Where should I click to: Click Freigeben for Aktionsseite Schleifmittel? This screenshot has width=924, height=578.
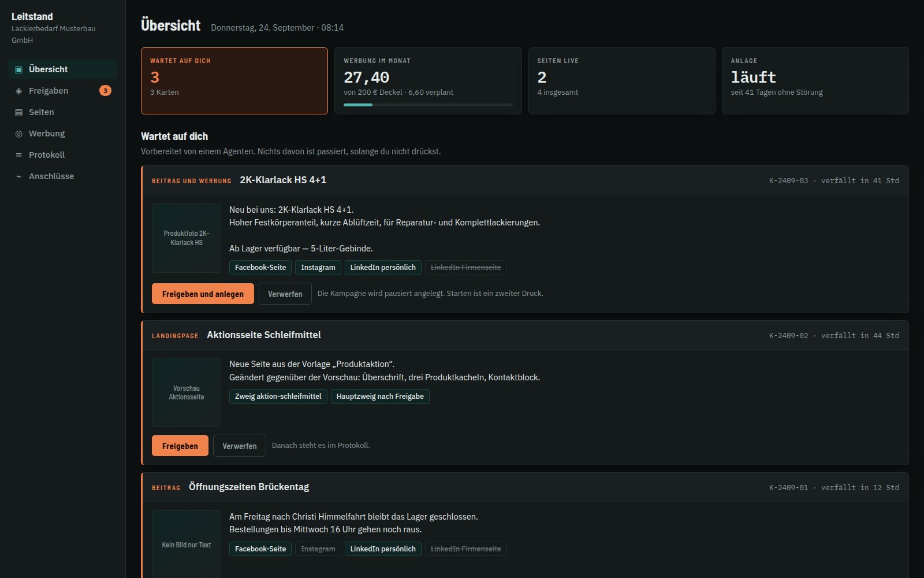click(180, 446)
